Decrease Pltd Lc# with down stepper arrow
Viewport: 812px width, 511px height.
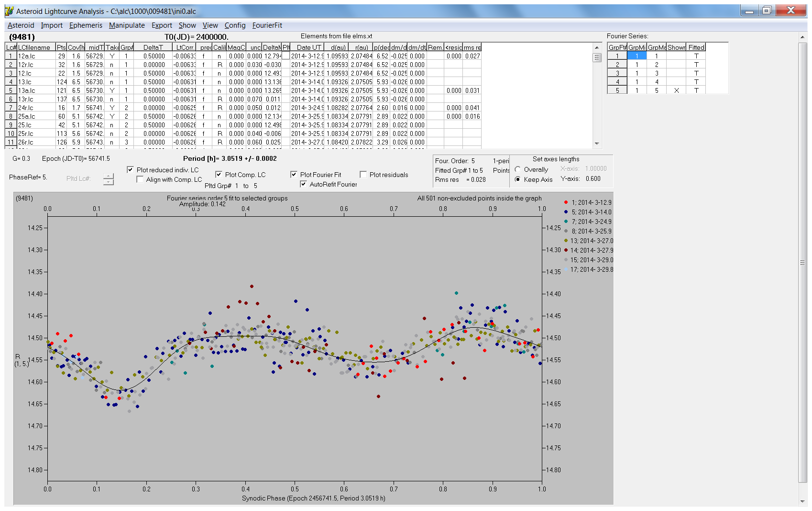[x=109, y=182]
